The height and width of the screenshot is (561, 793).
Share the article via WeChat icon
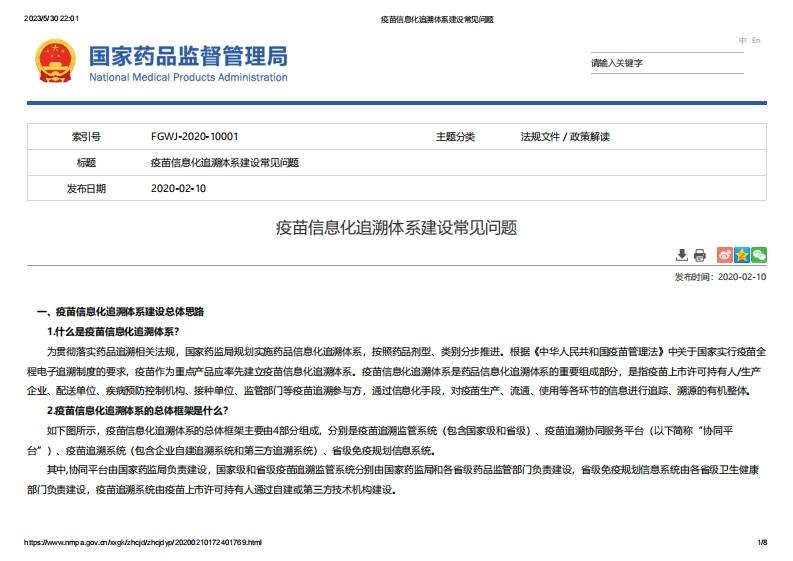tap(759, 255)
